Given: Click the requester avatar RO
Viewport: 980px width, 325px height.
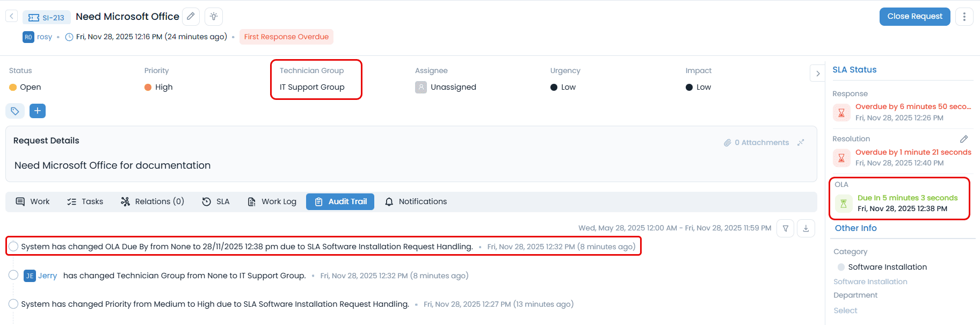Looking at the screenshot, I should (x=28, y=37).
